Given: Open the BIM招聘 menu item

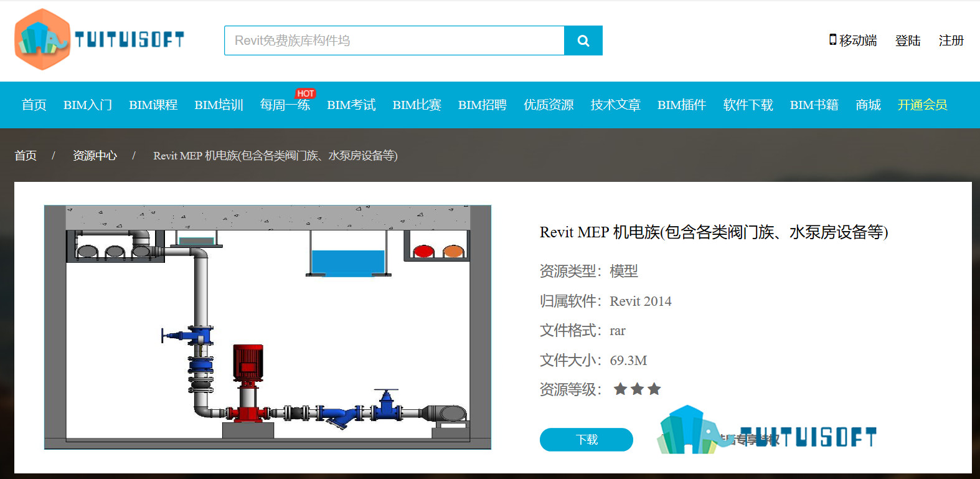Looking at the screenshot, I should coord(483,105).
